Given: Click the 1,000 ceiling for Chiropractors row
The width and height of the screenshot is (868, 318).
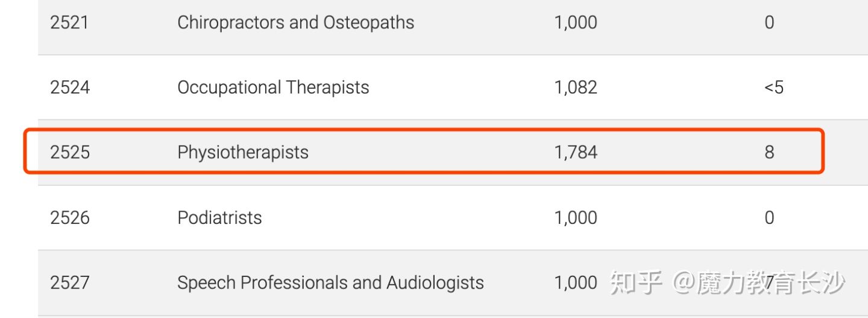Looking at the screenshot, I should click(576, 23).
